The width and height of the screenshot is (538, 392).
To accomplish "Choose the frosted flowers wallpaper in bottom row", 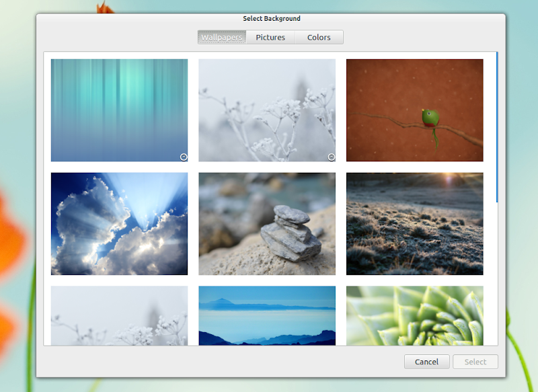I will (x=120, y=315).
